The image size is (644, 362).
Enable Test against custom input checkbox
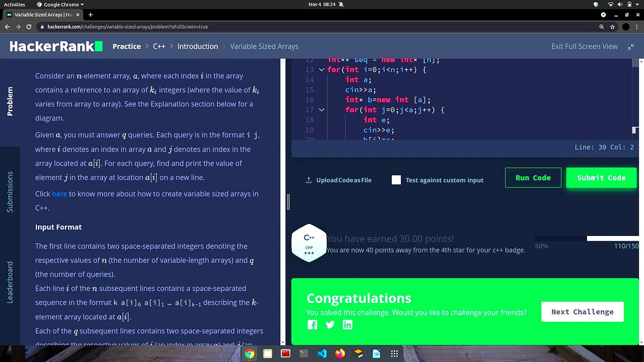tap(396, 180)
